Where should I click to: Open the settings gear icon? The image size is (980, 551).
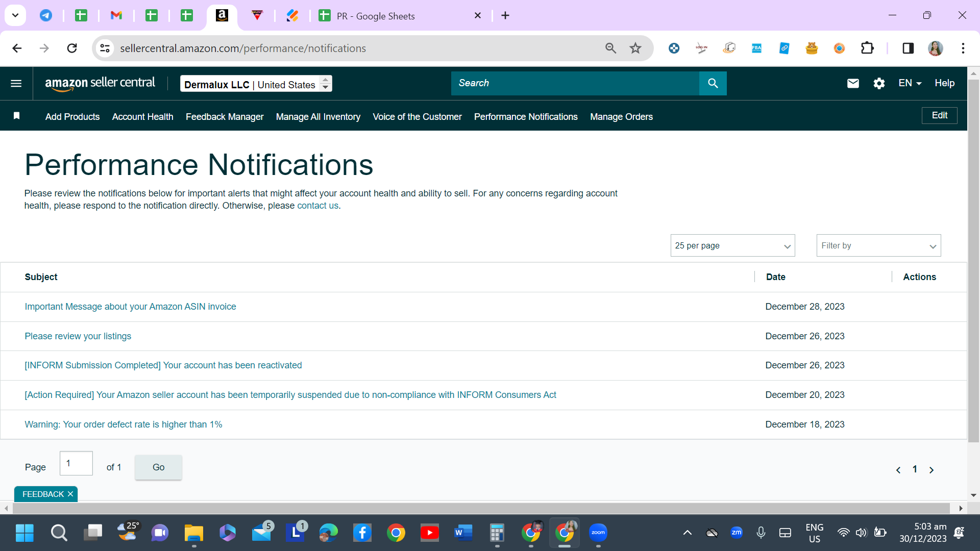[x=879, y=83]
